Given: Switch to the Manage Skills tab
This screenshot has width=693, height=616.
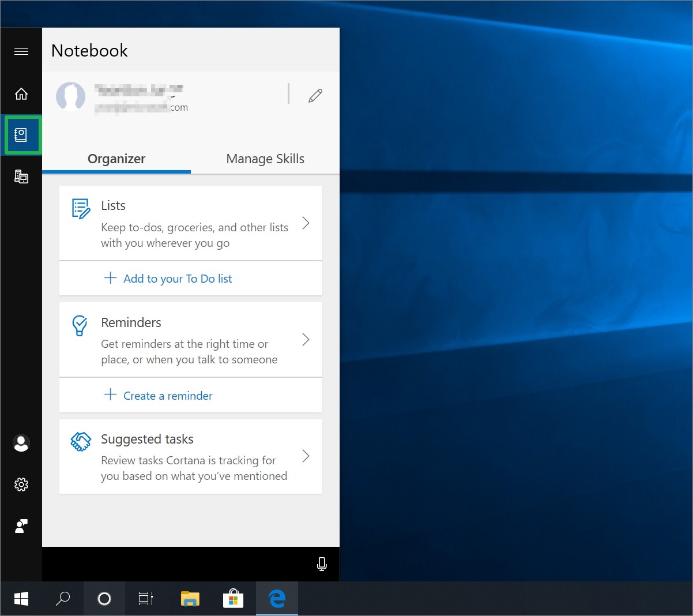Looking at the screenshot, I should point(265,159).
